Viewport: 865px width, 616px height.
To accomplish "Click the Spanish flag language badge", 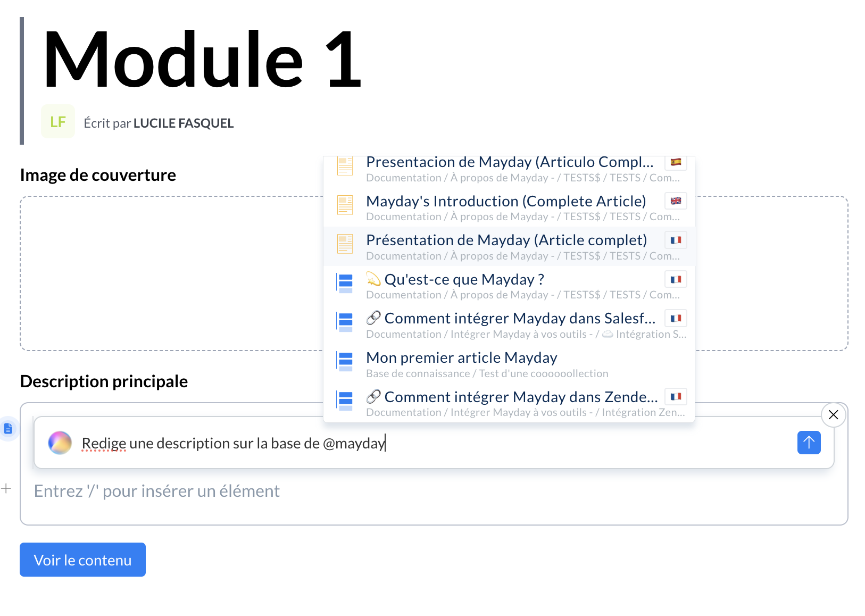I will click(676, 162).
